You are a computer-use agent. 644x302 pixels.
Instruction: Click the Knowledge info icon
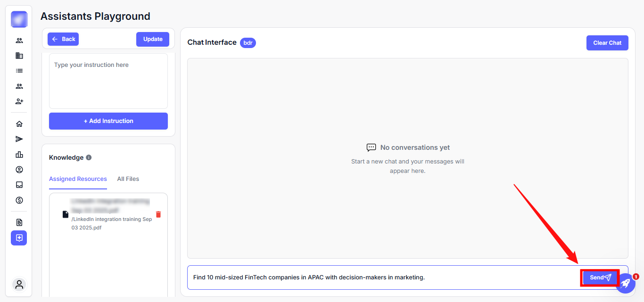point(89,158)
